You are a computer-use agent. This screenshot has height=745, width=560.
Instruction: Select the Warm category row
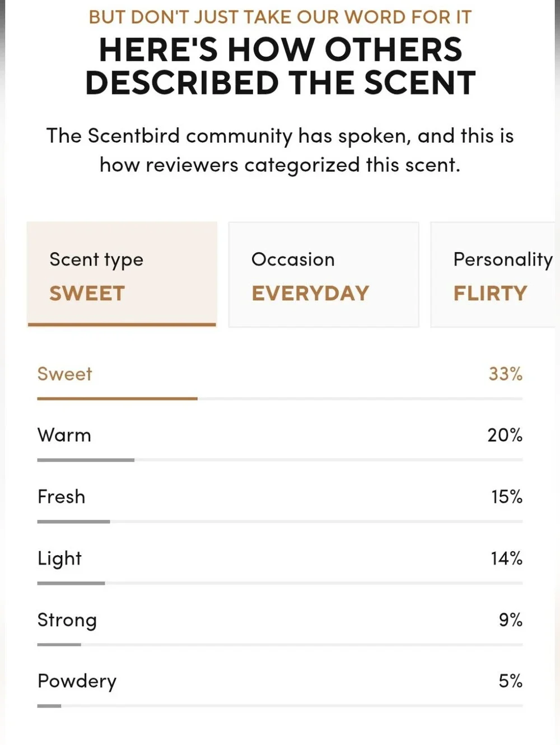(280, 442)
